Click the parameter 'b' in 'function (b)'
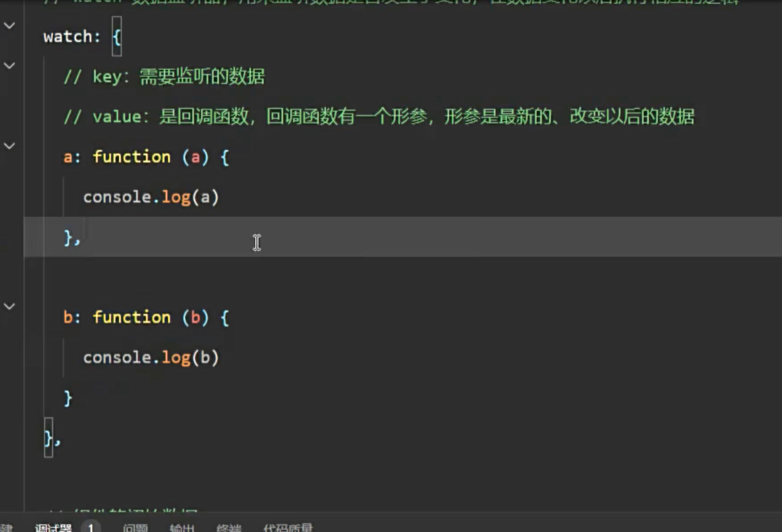Screen dimensions: 782x532 coord(195,318)
